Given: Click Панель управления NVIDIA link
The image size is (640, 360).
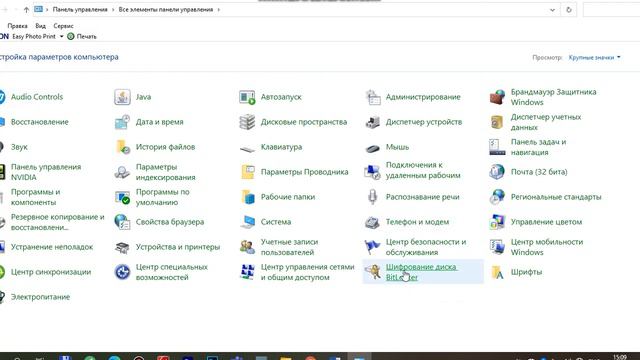Looking at the screenshot, I should tap(46, 172).
